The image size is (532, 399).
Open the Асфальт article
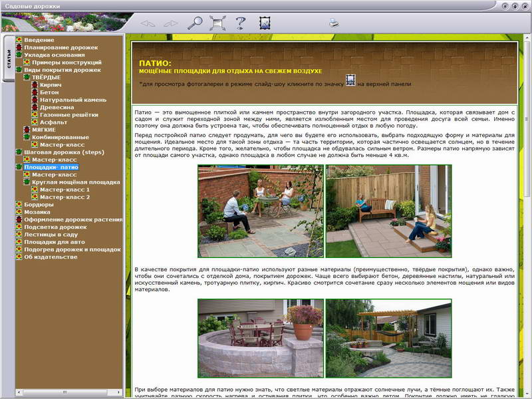point(54,122)
